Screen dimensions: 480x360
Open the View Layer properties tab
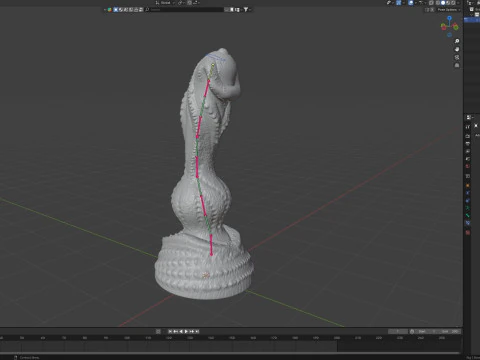(x=468, y=151)
